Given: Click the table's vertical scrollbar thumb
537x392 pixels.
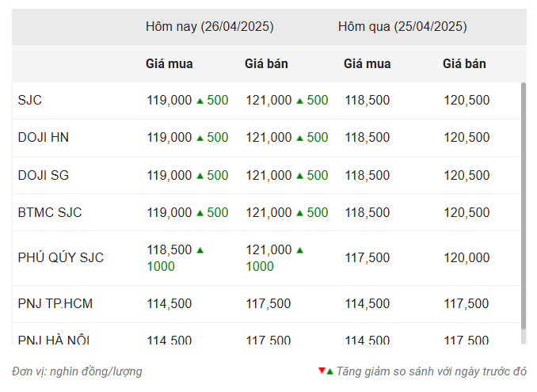Looking at the screenshot, I should (524, 206).
